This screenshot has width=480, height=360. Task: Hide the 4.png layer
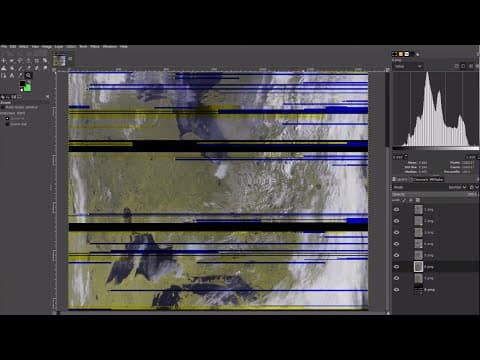pos(396,244)
